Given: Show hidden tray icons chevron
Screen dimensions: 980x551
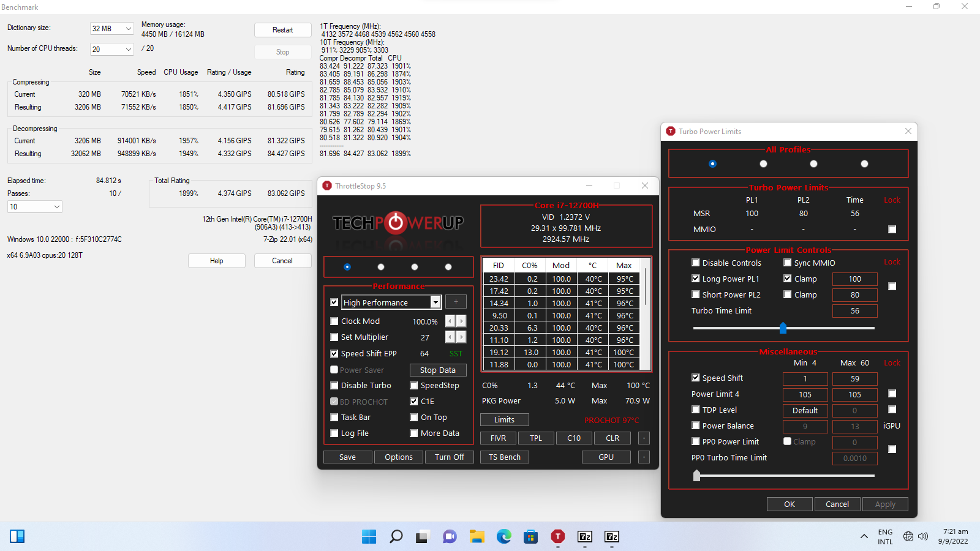Looking at the screenshot, I should tap(864, 537).
